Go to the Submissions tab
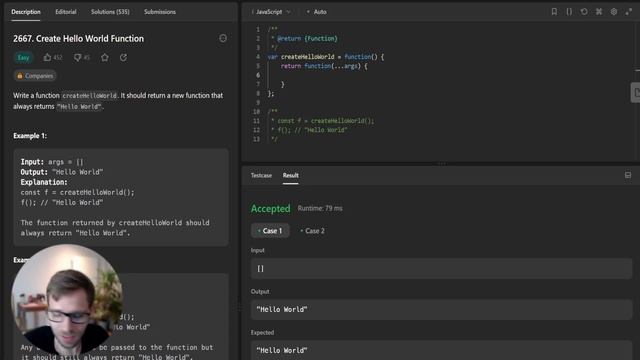Image resolution: width=640 pixels, height=360 pixels. [160, 12]
